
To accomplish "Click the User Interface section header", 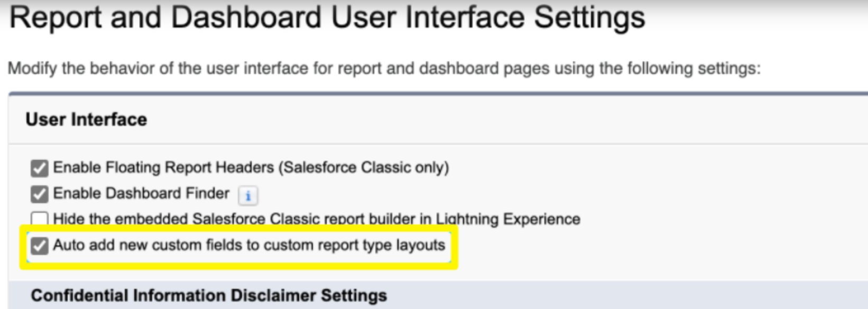I will click(x=86, y=120).
